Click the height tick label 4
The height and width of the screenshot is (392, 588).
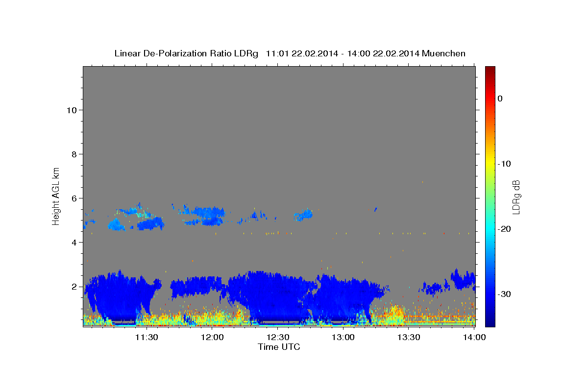pos(73,242)
